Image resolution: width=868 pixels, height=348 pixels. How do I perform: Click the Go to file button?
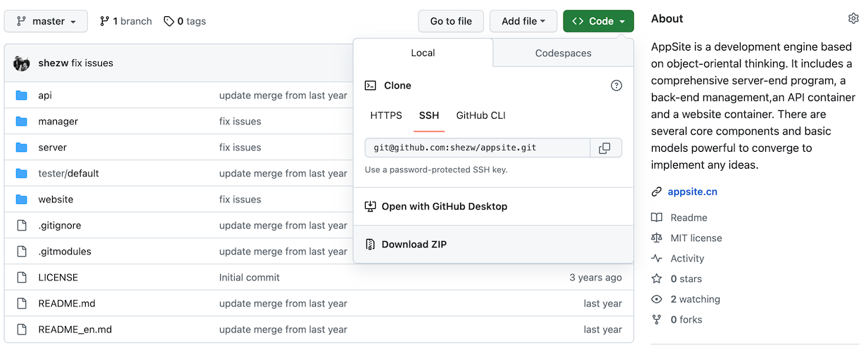[x=451, y=21]
